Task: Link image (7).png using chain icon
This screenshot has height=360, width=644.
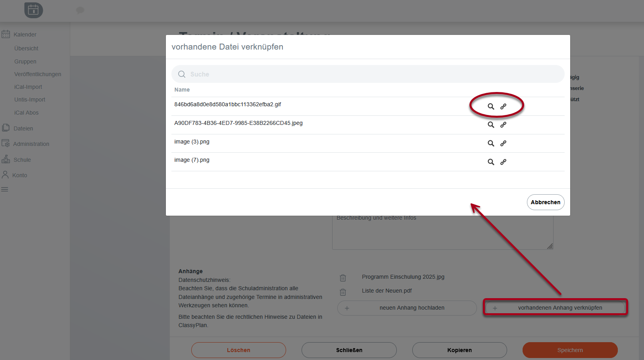Action: point(503,162)
